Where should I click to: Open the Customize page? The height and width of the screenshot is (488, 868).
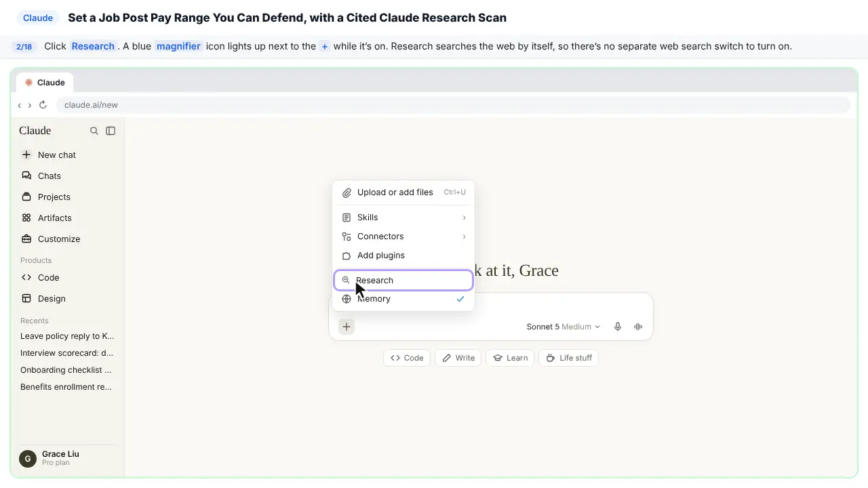(67, 239)
